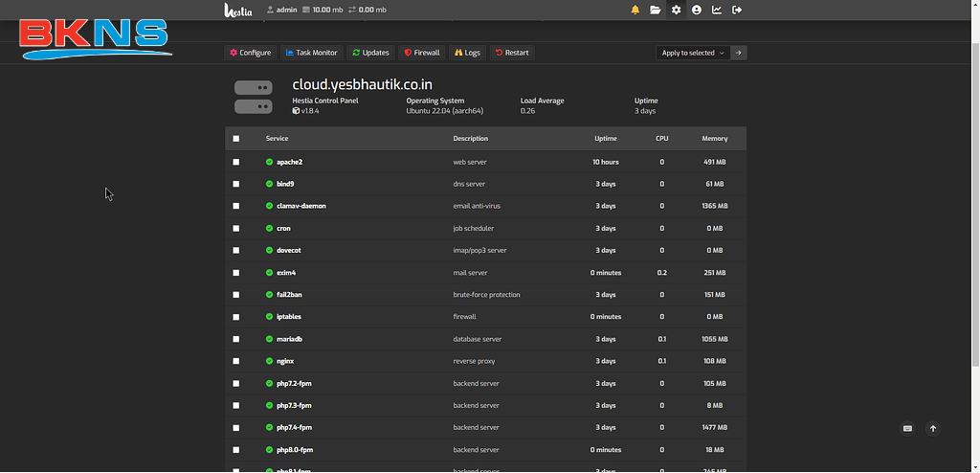Submit bulk action with arrow button
Screen dimensions: 980x473
click(739, 53)
